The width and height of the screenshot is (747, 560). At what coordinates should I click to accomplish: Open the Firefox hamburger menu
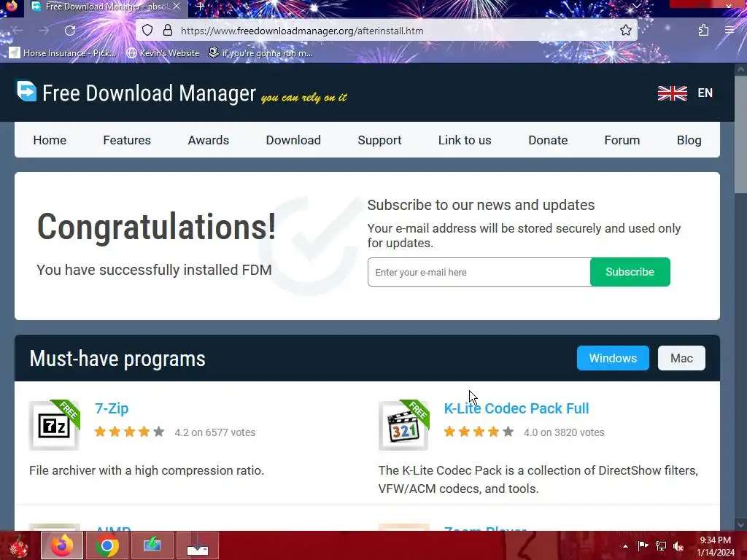pos(729,31)
